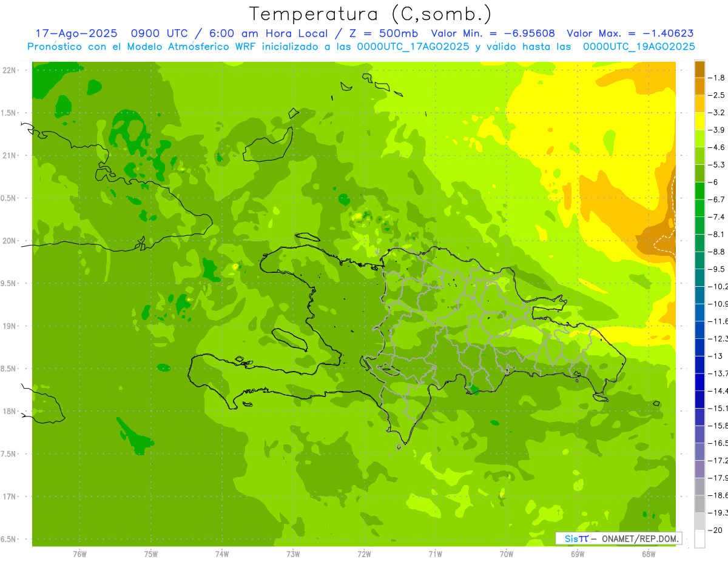Screen dimensions: 728x562
Task: Click the "Valor Min. = -6.95608" readout
Action: click(493, 33)
